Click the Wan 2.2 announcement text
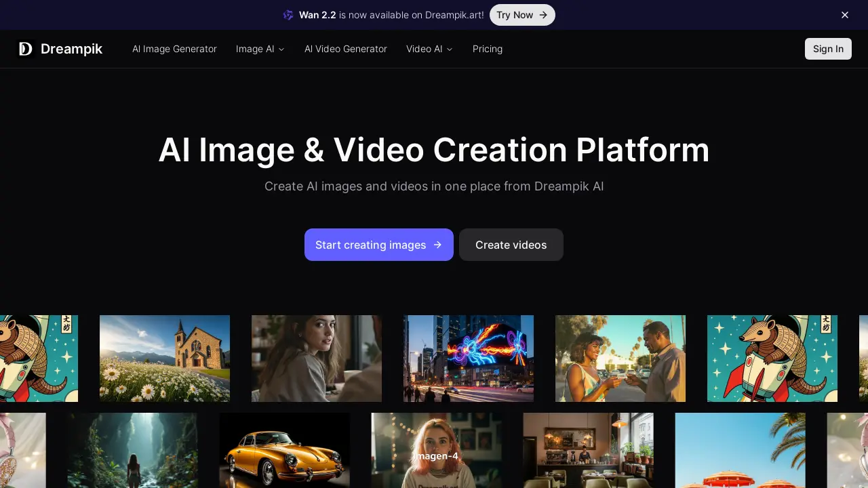This screenshot has height=488, width=868. click(391, 15)
